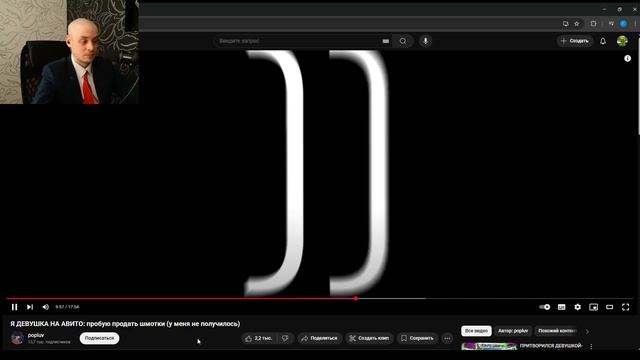
Task: Skip to the next video
Action: coord(30,307)
